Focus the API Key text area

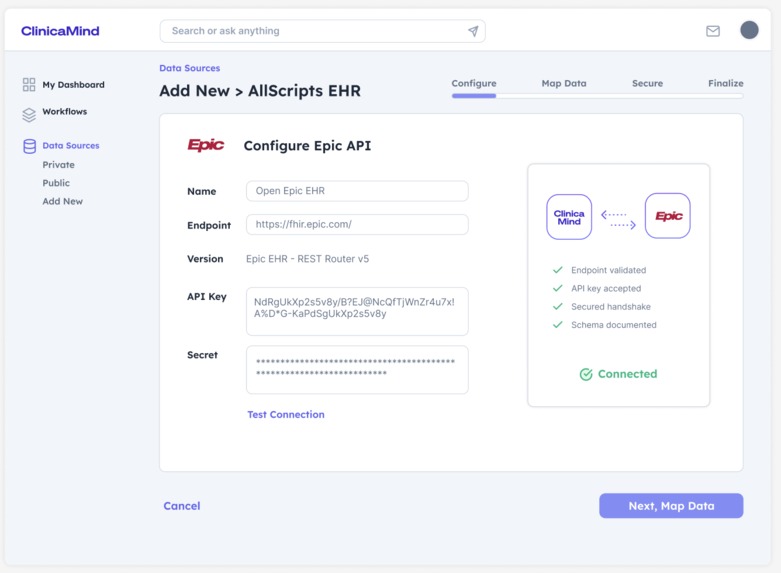pyautogui.click(x=357, y=311)
